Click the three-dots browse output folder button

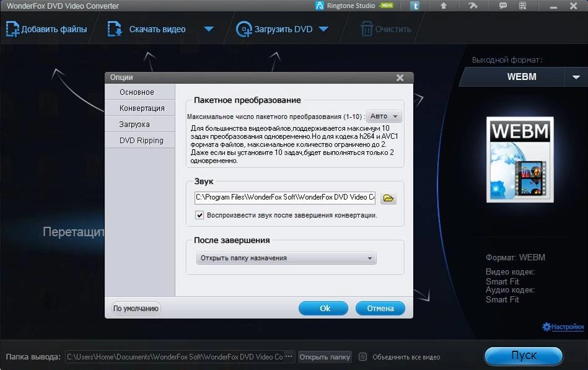click(x=289, y=356)
